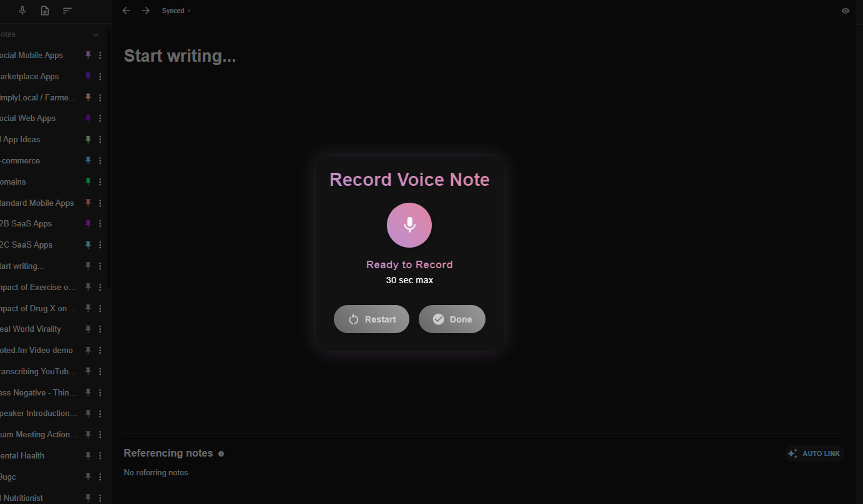Click the Synced status label
Viewport: 863px width, 504px height.
[173, 11]
